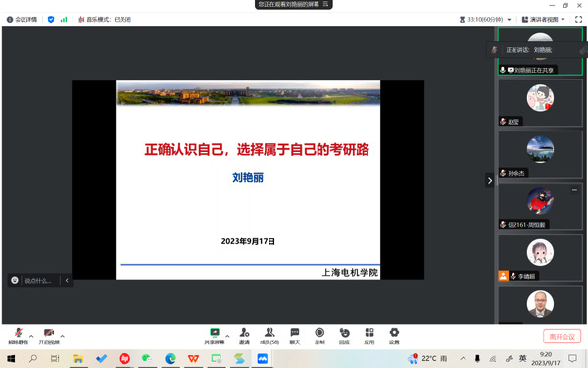
Task: Open the Chat panel icon
Action: point(295,336)
